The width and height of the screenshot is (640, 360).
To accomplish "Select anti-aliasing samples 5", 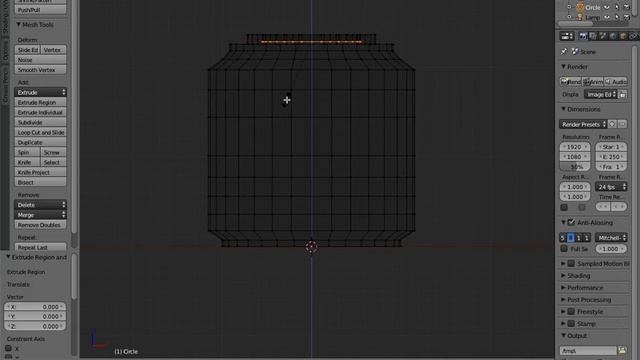I will click(x=563, y=238).
